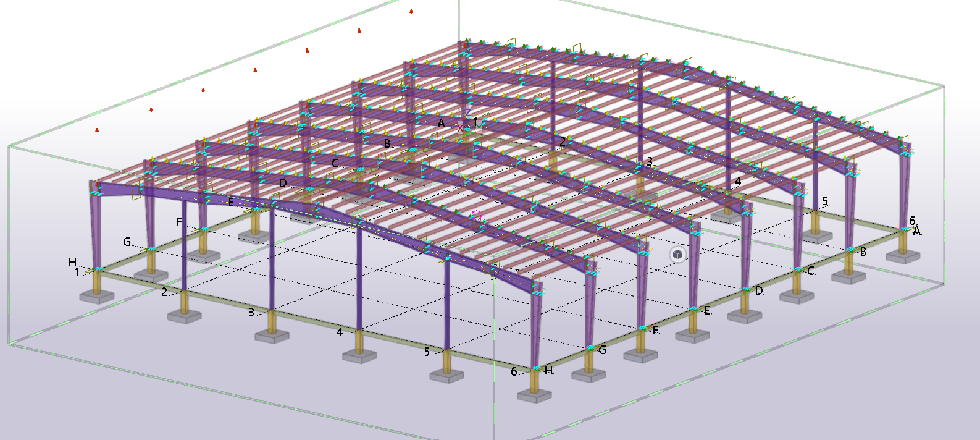This screenshot has width=980, height=440.
Task: Select grid label A beside label 6
Action: tap(917, 231)
